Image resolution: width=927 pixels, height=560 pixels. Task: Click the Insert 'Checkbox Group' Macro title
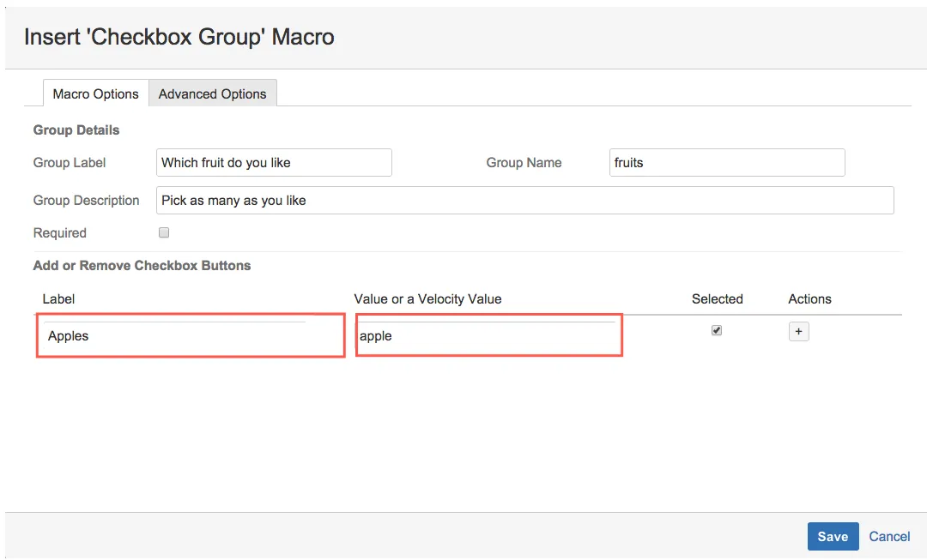pyautogui.click(x=179, y=37)
